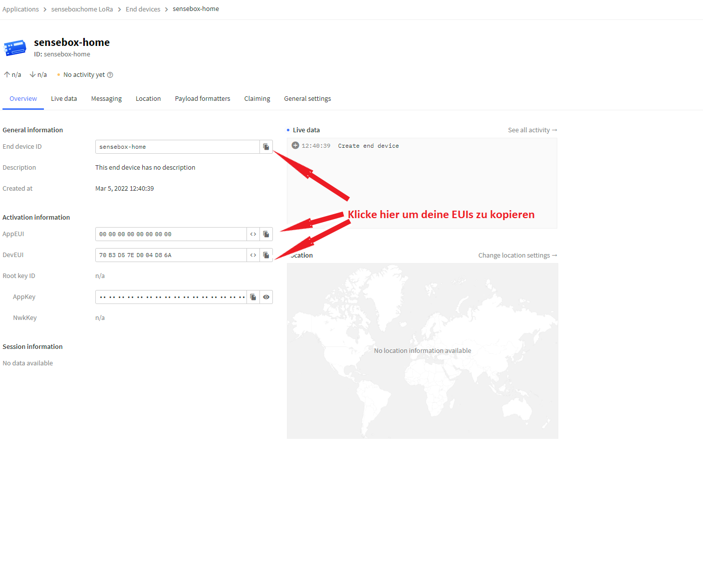Show the hidden AppKey with eye icon
The image size is (703, 588).
click(x=266, y=297)
